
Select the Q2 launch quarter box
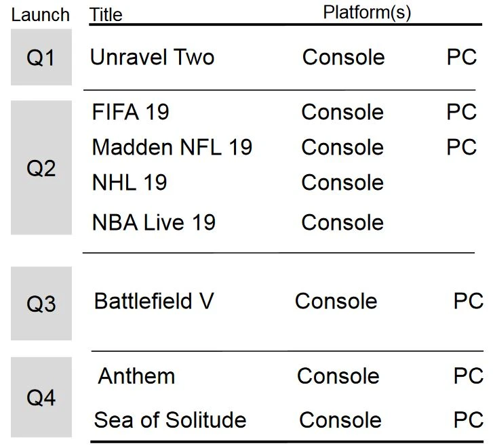pos(41,167)
